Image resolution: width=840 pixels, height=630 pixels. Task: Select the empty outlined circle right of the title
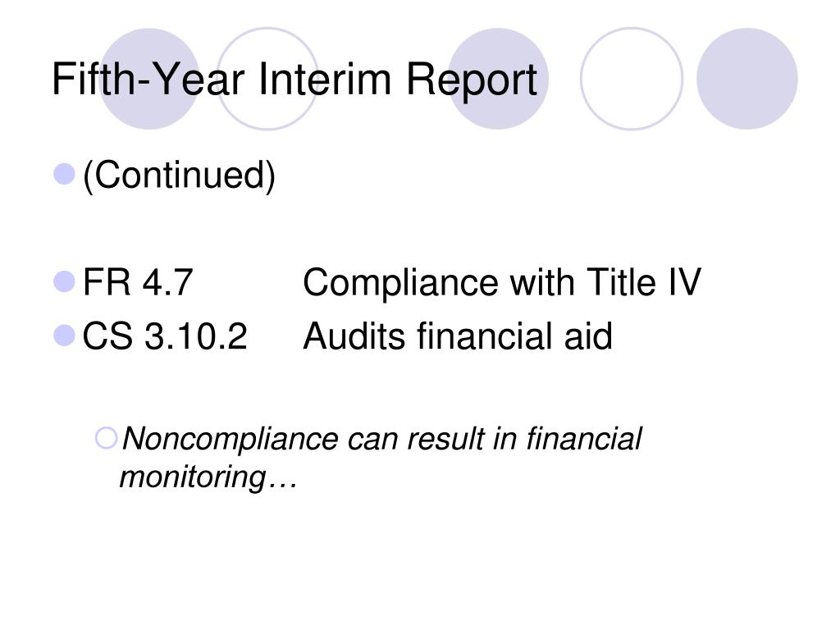click(x=632, y=79)
